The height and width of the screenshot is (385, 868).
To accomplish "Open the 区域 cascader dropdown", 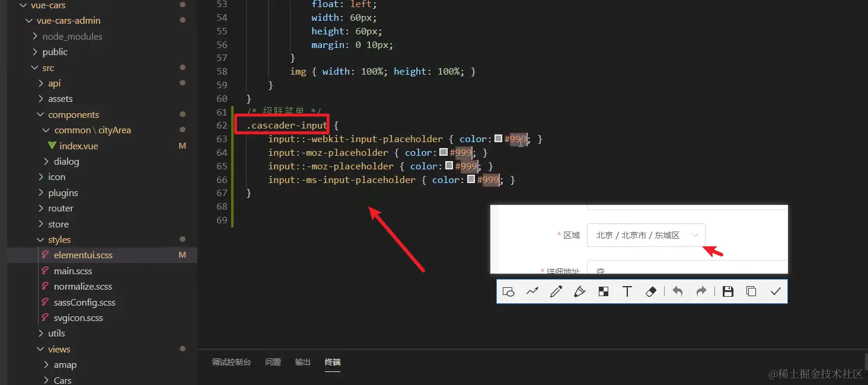I will click(x=646, y=235).
